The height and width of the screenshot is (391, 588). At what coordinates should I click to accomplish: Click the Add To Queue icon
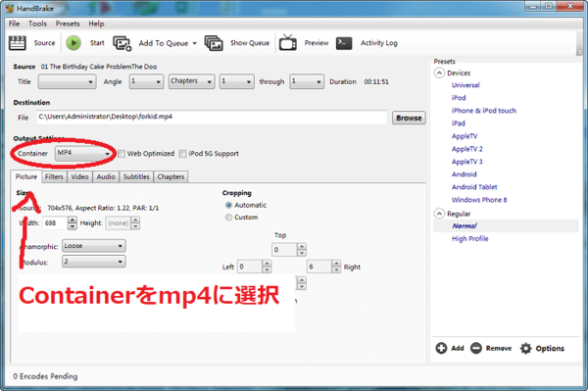tap(122, 43)
